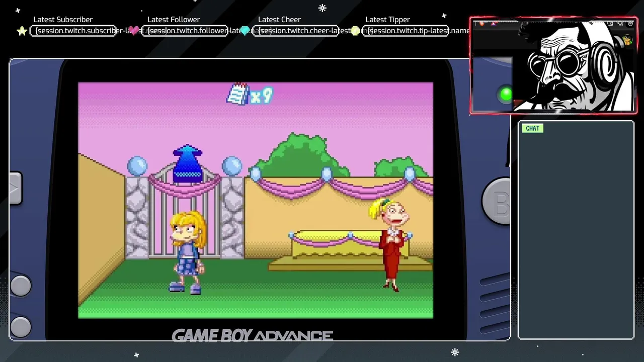Click the x9 counter text
Image resolution: width=644 pixels, height=362 pixels.
click(261, 96)
